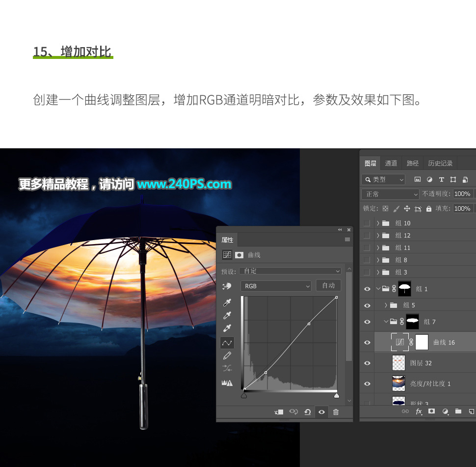This screenshot has width=476, height=467.
Task: Click the Delete adjustment layer trash icon
Action: [x=336, y=412]
